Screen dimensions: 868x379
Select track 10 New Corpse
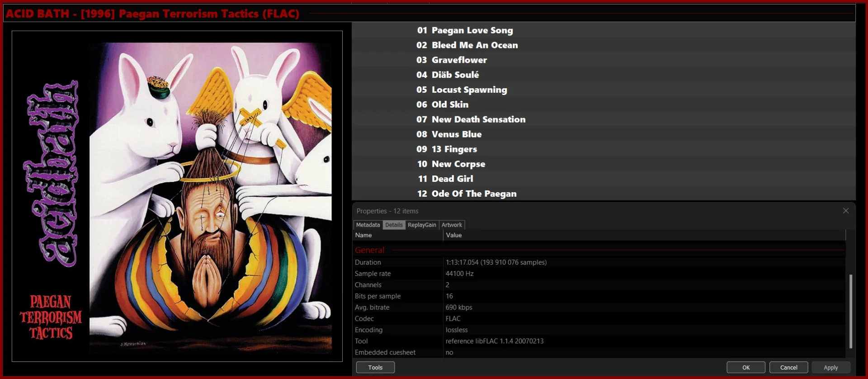click(604, 164)
